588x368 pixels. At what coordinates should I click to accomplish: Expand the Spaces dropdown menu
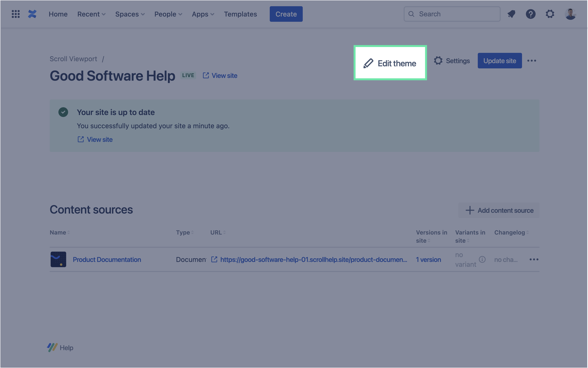[x=130, y=14]
